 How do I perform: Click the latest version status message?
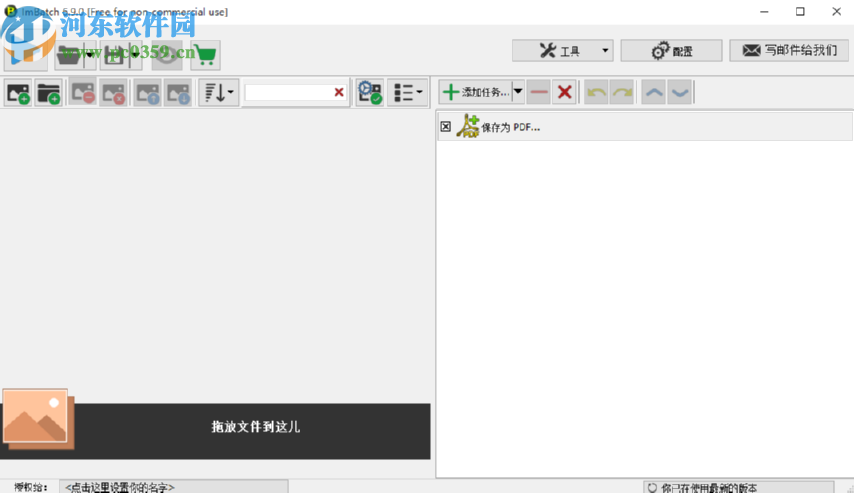click(x=739, y=488)
